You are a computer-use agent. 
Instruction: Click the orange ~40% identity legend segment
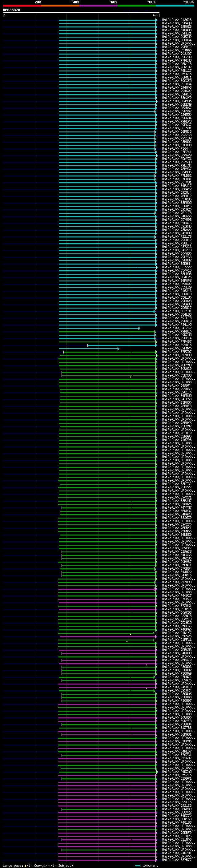[x=60, y=6]
